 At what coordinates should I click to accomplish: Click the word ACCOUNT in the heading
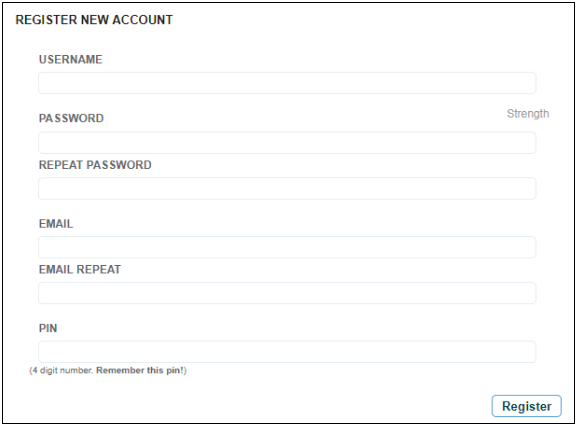142,20
